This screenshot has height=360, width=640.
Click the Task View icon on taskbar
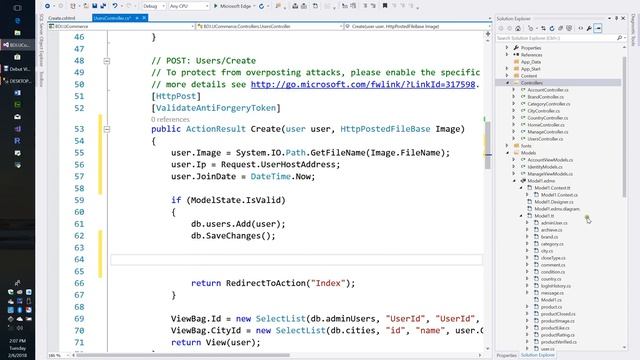17,8
